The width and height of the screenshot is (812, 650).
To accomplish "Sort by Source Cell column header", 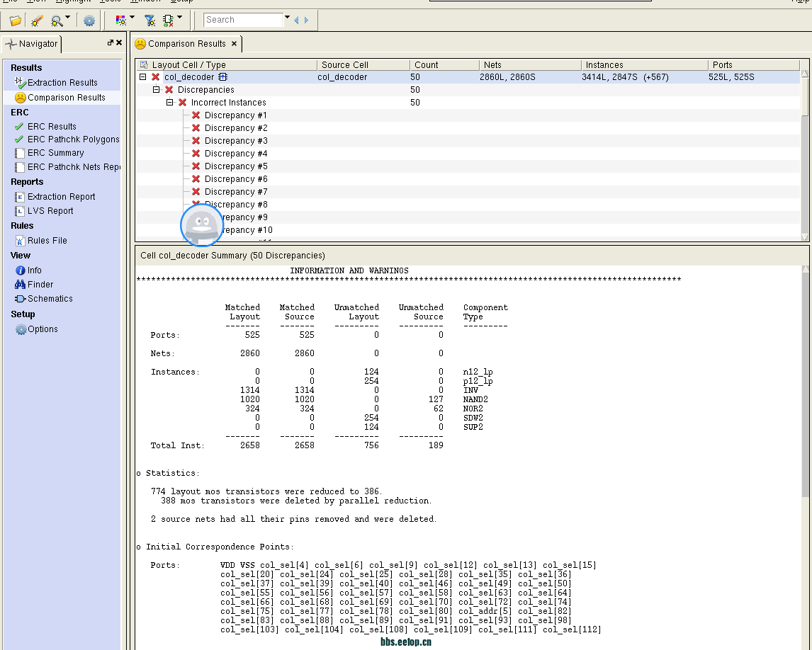I will point(363,64).
